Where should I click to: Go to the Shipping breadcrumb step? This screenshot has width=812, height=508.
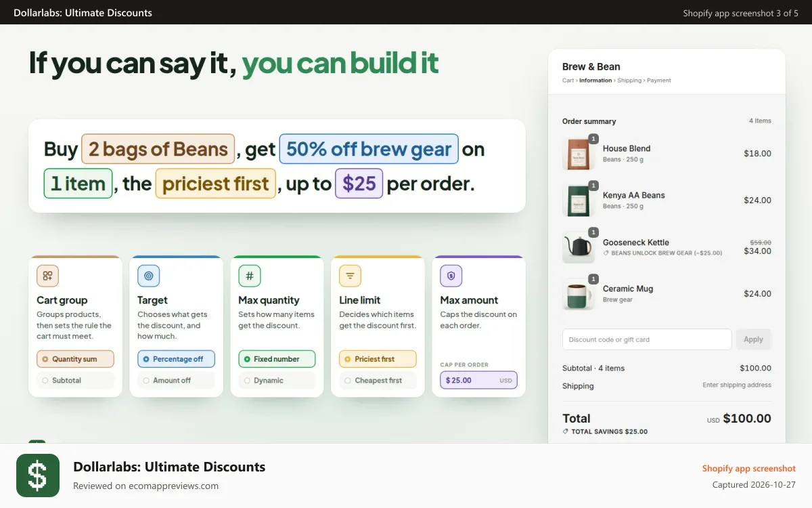point(629,81)
